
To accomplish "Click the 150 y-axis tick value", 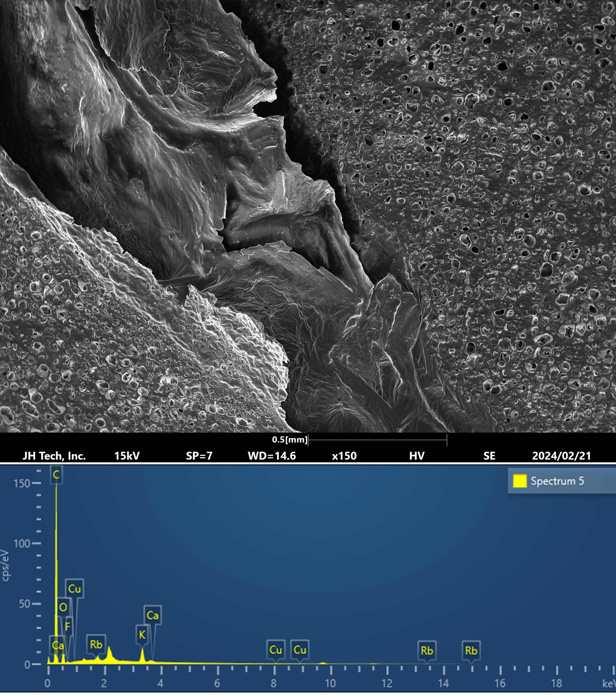I will click(22, 483).
